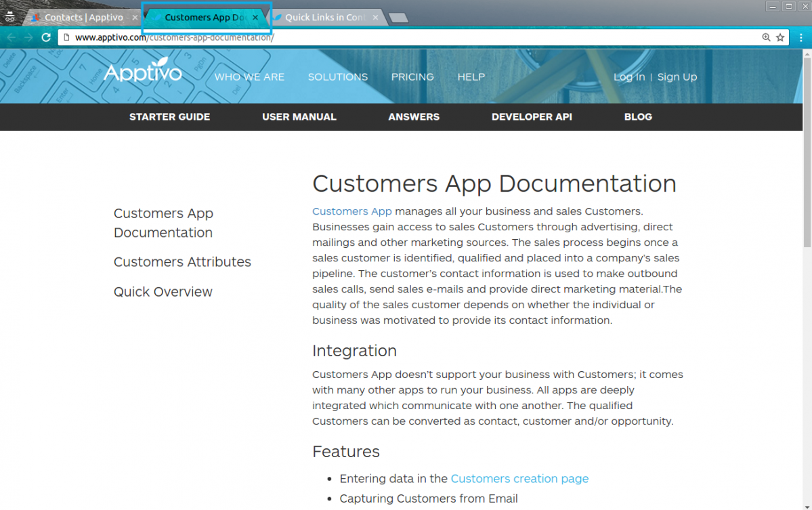Image resolution: width=812 pixels, height=510 pixels.
Task: Click the browser forward arrow
Action: [x=28, y=37]
